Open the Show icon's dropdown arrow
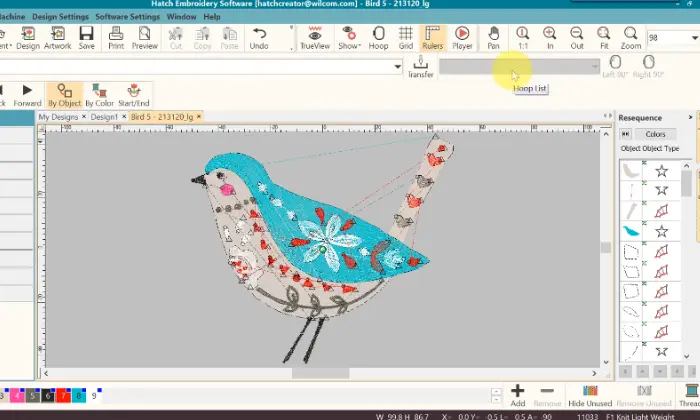The image size is (700, 420). point(359,46)
